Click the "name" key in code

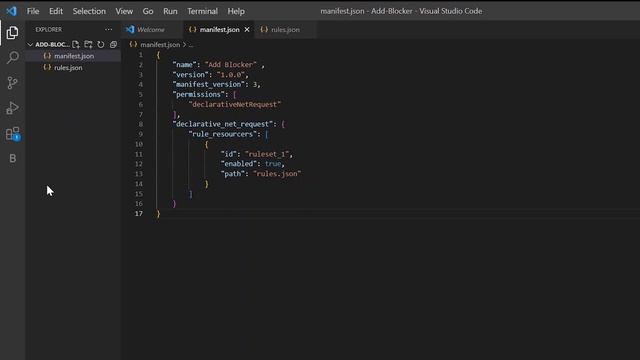pos(184,65)
